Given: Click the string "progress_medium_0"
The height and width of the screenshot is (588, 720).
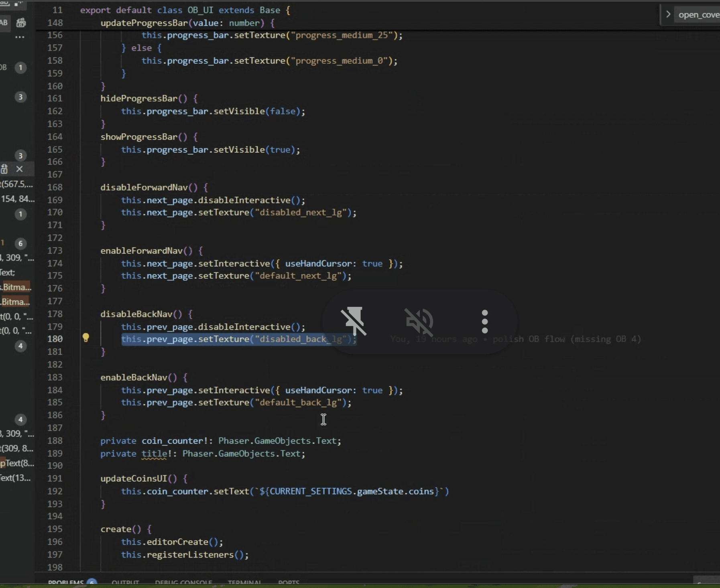Looking at the screenshot, I should click(x=339, y=61).
